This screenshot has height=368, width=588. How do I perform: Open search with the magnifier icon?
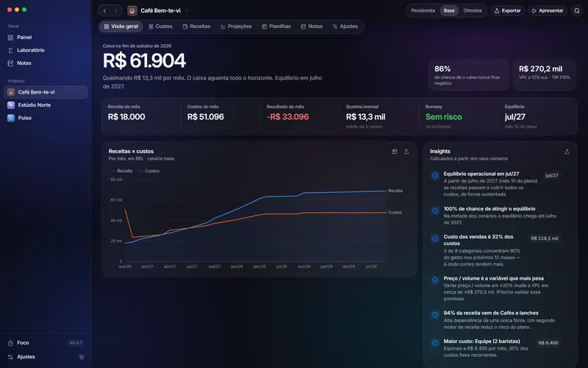point(577,10)
